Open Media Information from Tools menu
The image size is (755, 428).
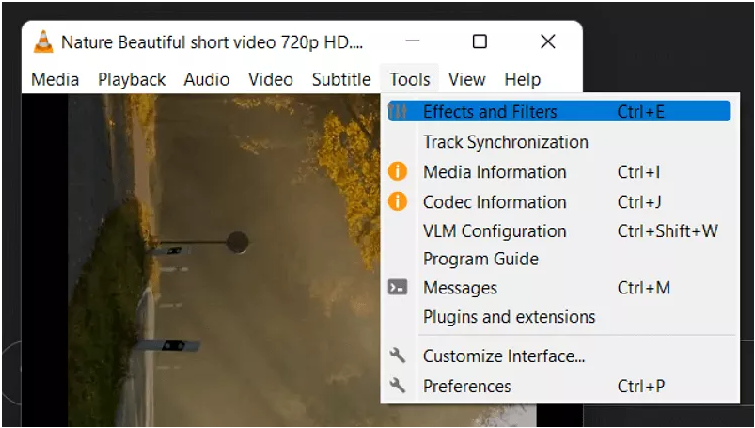560,172
